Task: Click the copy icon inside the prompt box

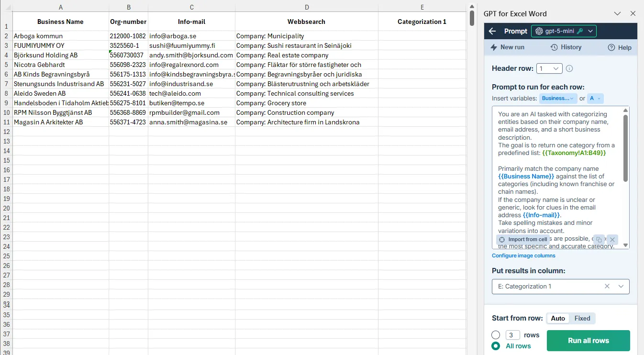Action: (x=599, y=240)
